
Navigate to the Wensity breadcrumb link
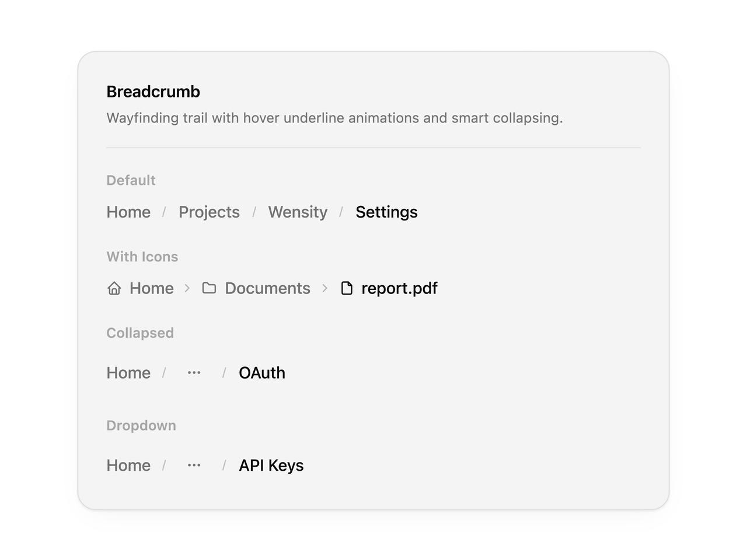298,212
